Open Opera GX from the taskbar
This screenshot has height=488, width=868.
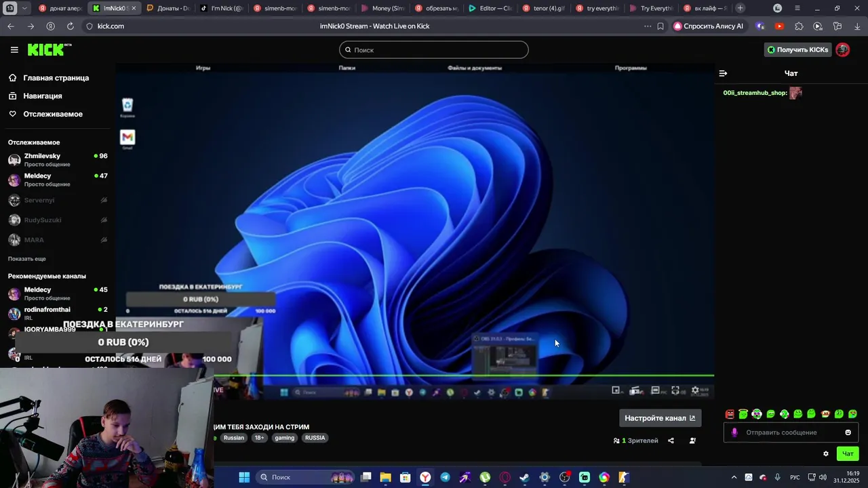click(505, 477)
